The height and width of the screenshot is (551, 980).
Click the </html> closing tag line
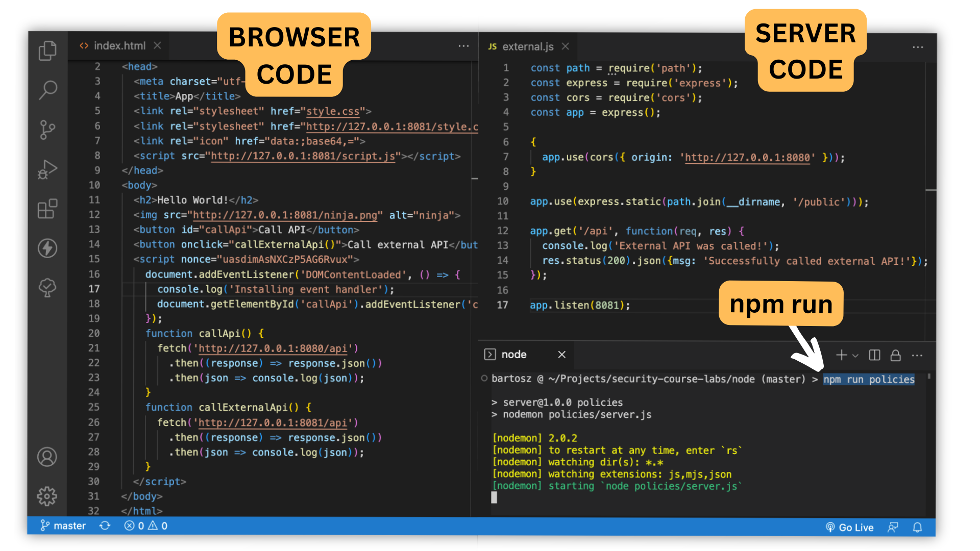point(142,511)
